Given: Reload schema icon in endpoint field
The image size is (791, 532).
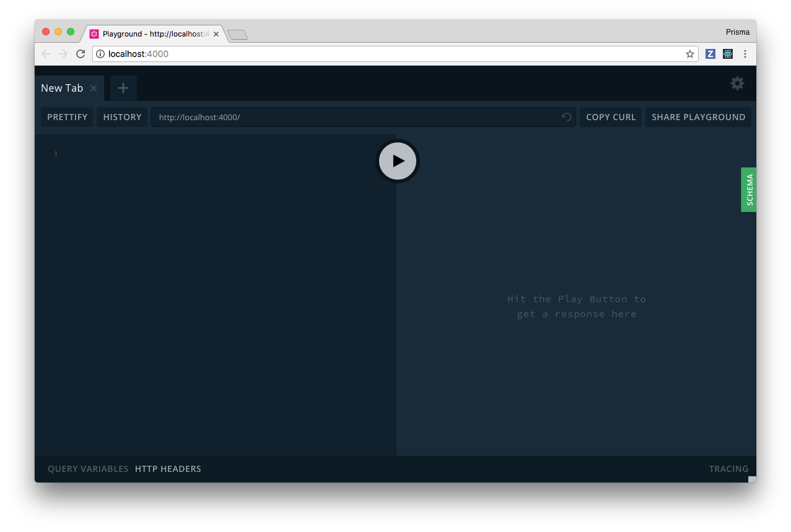Looking at the screenshot, I should 566,117.
